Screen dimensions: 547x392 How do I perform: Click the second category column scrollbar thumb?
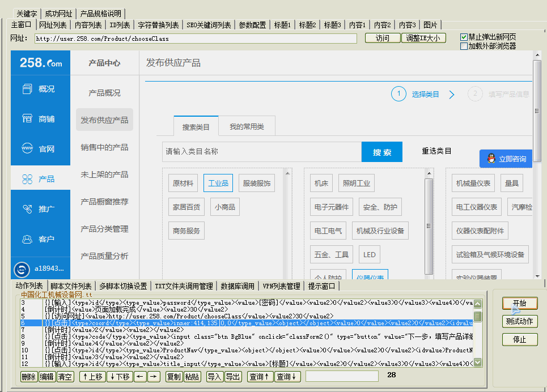point(429,227)
